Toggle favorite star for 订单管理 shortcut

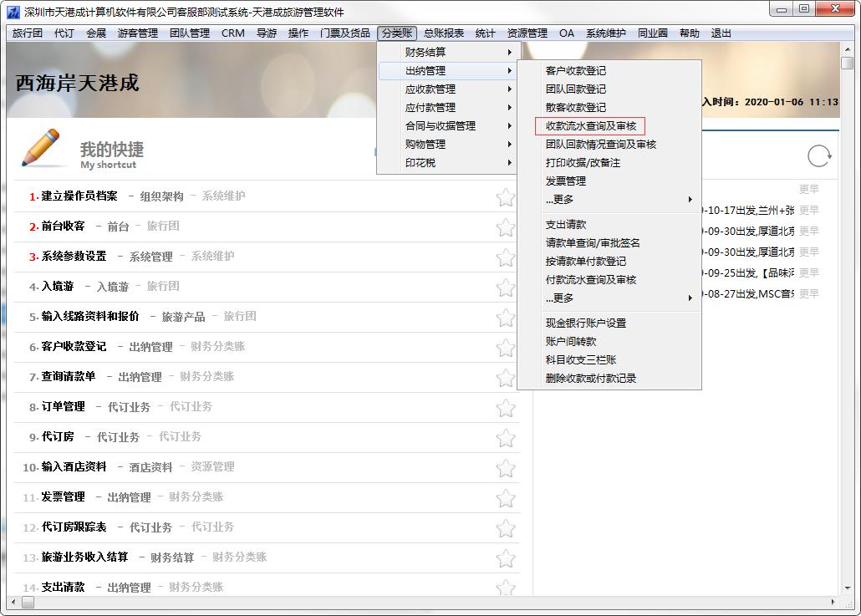click(505, 408)
